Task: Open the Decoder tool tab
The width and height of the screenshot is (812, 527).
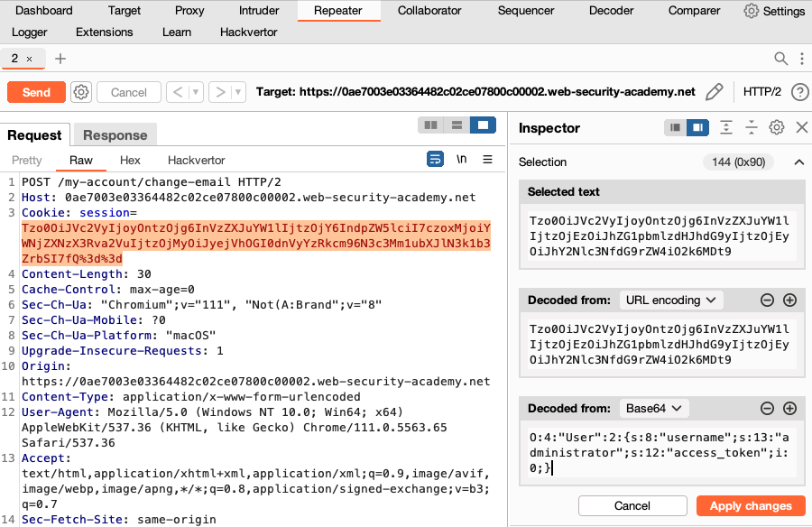Action: [611, 11]
